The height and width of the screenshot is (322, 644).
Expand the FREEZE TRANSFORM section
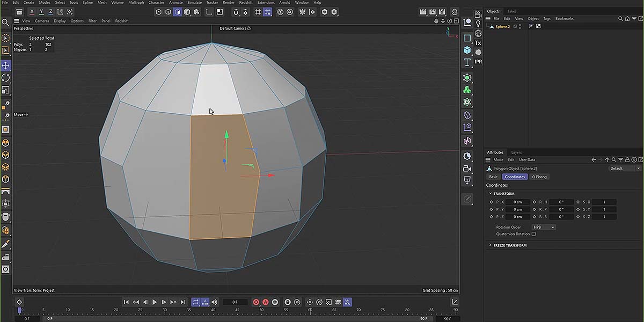point(490,245)
